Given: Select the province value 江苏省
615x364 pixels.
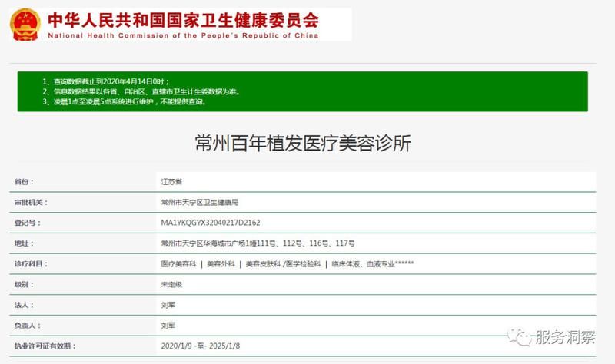Looking at the screenshot, I should pos(171,182).
